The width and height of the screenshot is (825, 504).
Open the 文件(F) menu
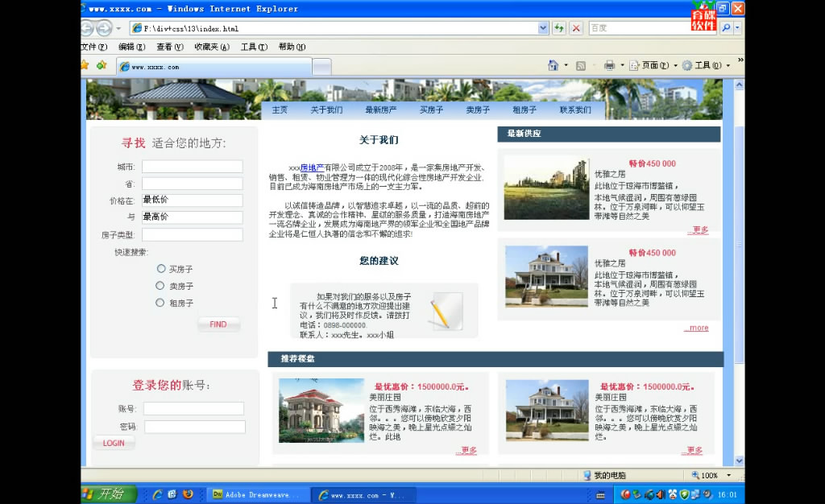94,47
